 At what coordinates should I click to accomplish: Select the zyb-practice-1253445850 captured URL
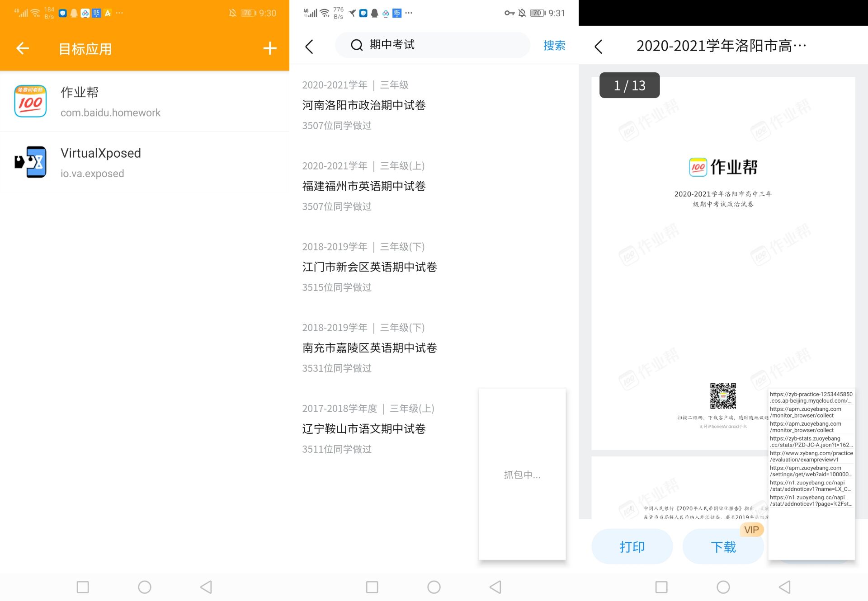click(811, 398)
